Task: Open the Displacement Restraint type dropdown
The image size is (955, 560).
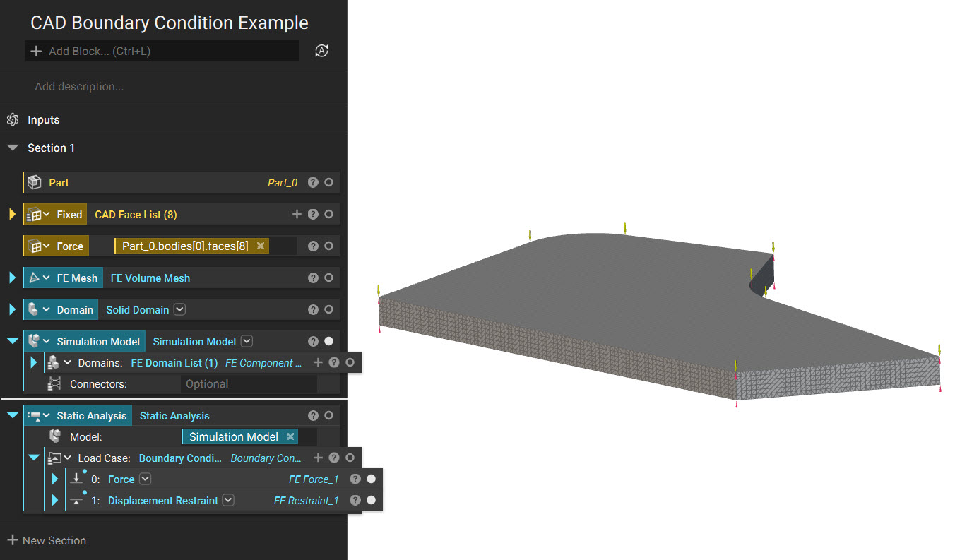Action: coord(227,500)
